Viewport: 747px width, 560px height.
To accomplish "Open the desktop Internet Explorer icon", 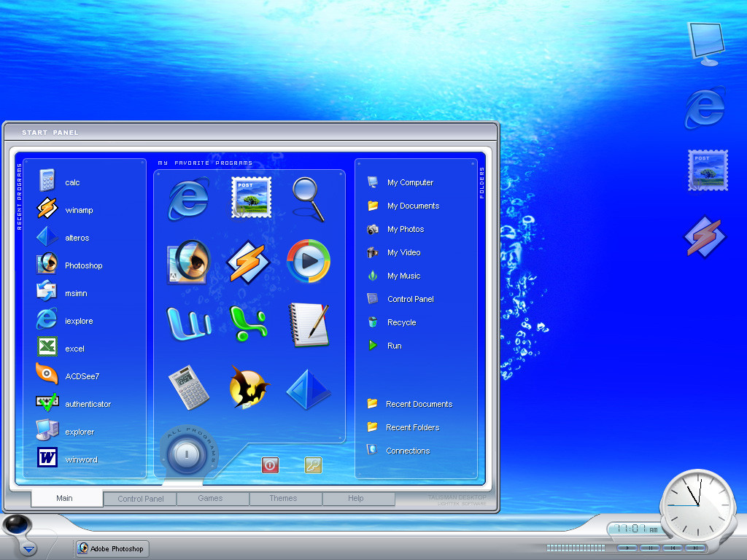I will (705, 108).
